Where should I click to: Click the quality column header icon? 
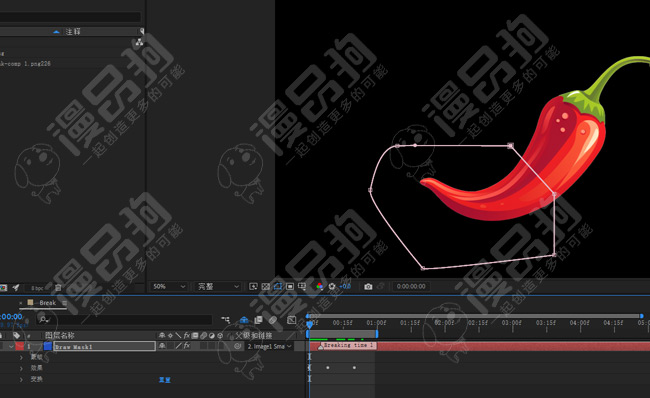(x=178, y=335)
